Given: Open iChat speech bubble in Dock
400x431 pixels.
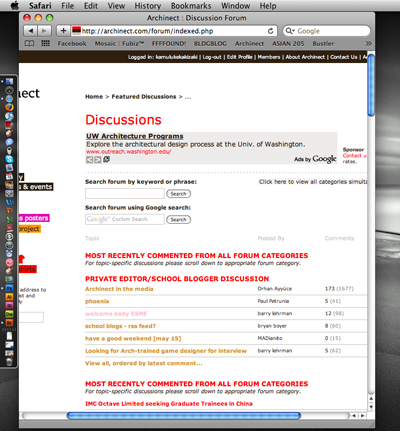Looking at the screenshot, I should (x=9, y=142).
